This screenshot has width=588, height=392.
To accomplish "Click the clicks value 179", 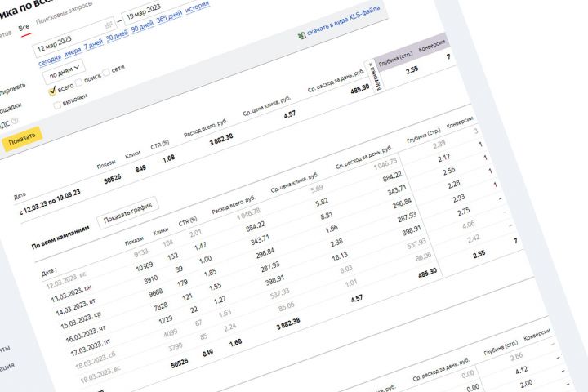I will [182, 283].
